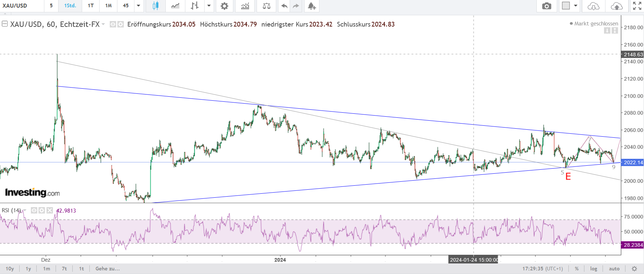Screen dimensions: 644x274
Task: Click the Höchstkurs value 2034.79
Action: pyautogui.click(x=245, y=24)
